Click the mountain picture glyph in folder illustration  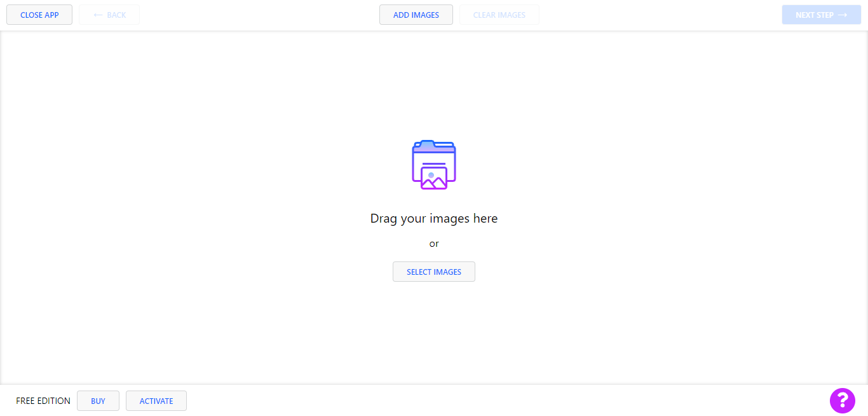434,179
